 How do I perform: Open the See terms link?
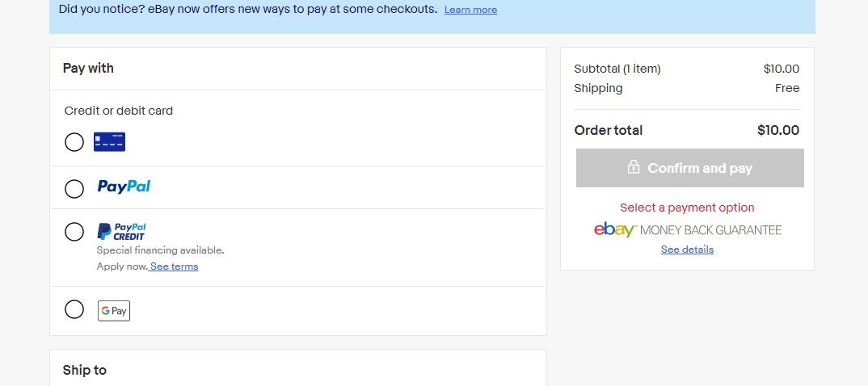174,266
